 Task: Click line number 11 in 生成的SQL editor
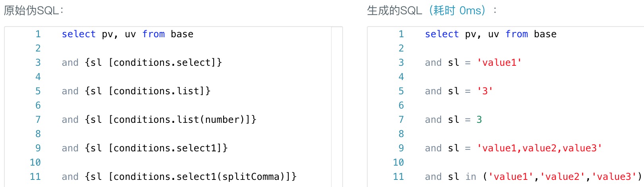click(398, 177)
